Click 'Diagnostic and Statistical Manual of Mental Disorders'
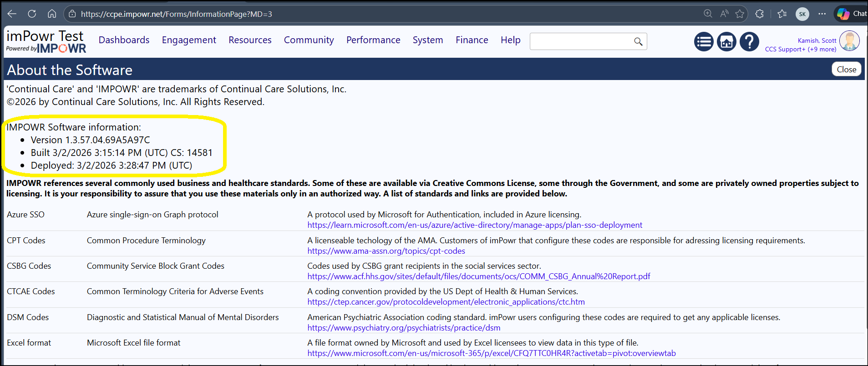 183,317
